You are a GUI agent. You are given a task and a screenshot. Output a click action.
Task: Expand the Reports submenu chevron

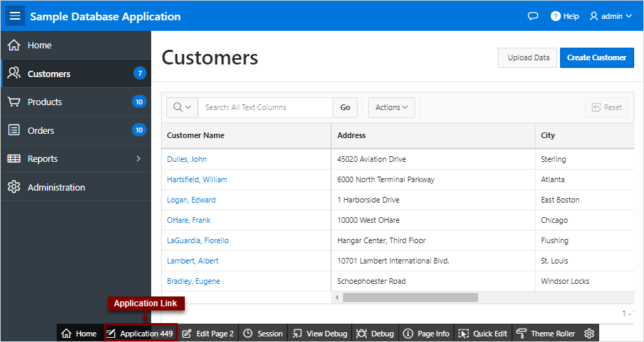point(139,158)
